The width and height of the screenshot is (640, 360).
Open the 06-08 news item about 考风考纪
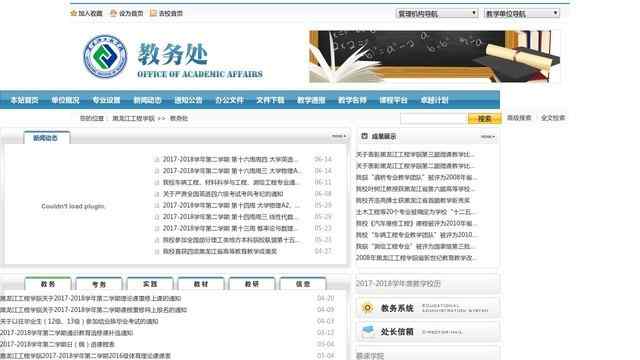click(223, 194)
